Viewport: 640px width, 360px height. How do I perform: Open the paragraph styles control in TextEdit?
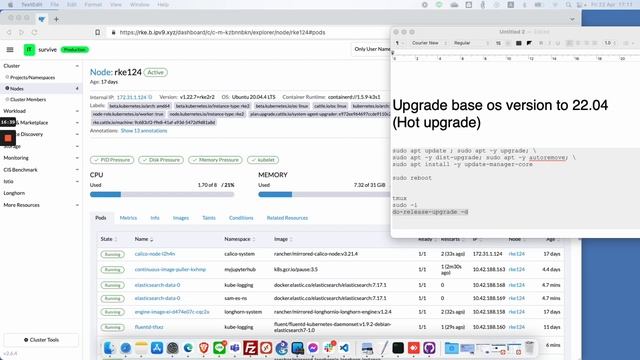point(399,43)
